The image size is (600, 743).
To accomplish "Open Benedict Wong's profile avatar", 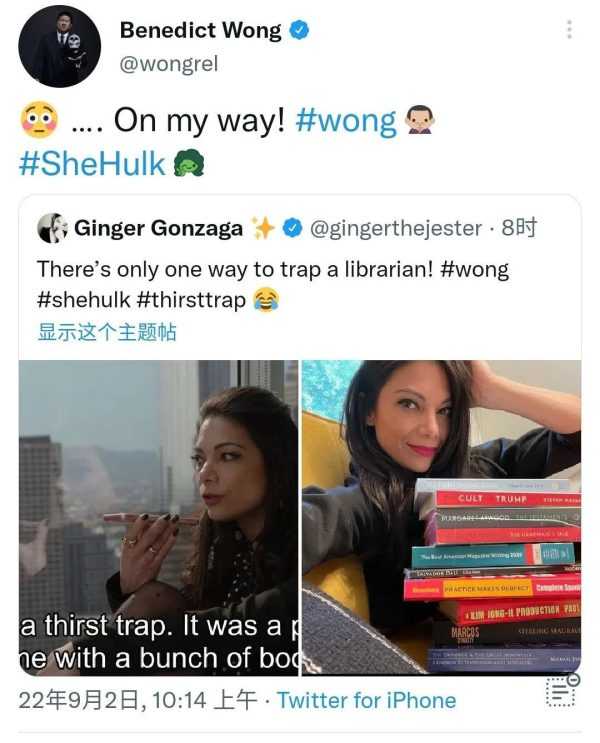I will (x=59, y=46).
